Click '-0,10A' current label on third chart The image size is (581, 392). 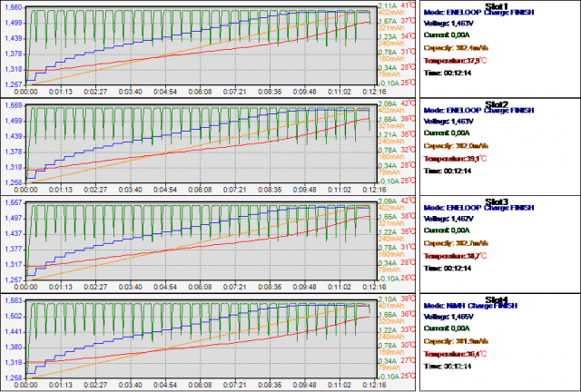point(388,279)
